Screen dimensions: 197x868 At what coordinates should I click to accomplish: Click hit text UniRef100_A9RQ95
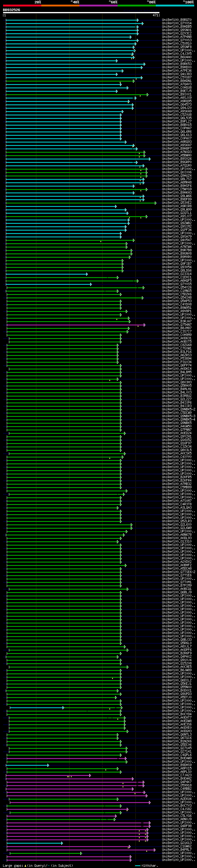[177, 101]
